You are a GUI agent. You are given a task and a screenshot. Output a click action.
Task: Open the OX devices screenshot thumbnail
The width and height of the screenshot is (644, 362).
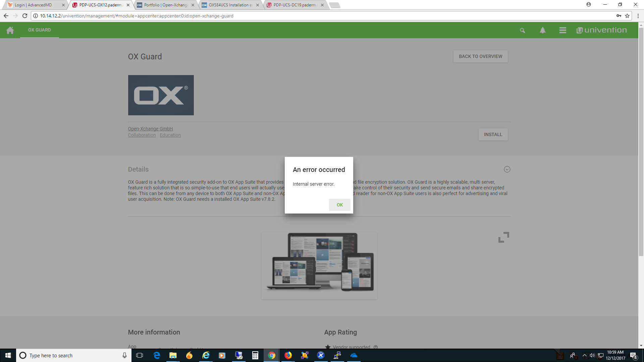(x=319, y=265)
